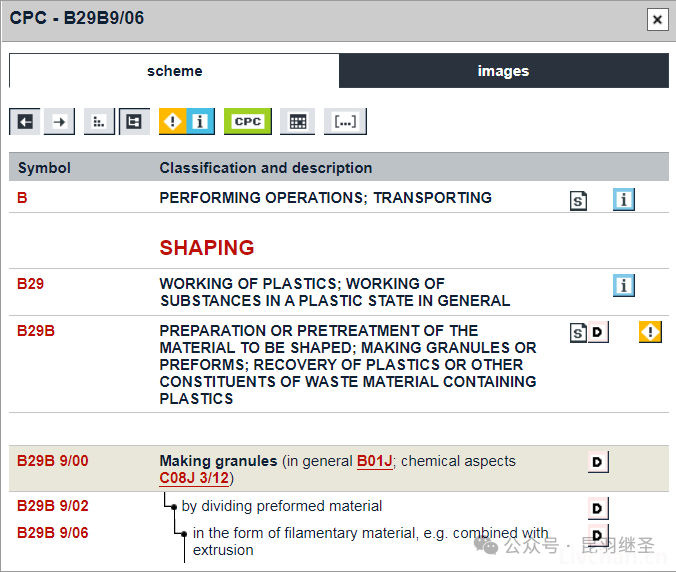Image resolution: width=676 pixels, height=572 pixels.
Task: Open the D definition icon for B29B 9/06
Action: point(598,535)
